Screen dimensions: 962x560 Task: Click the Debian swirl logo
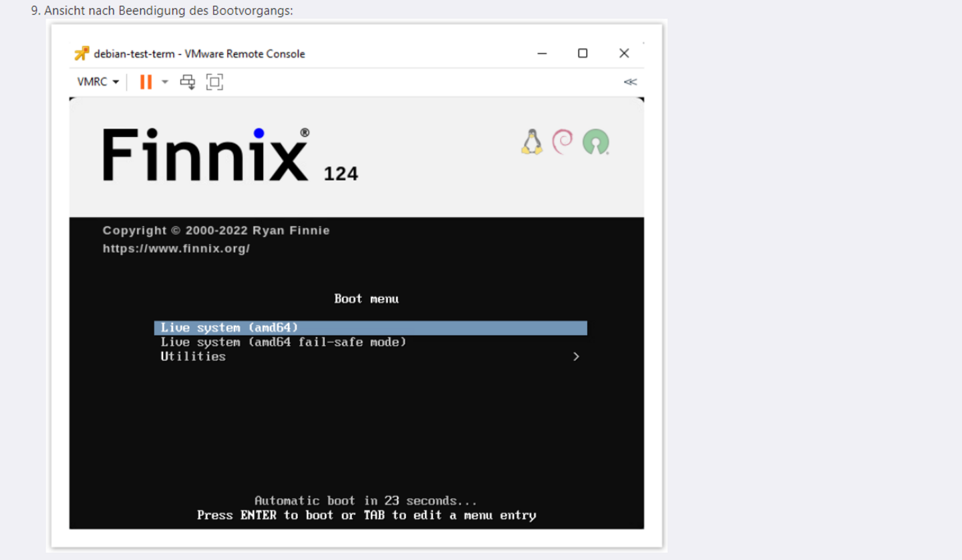click(563, 142)
